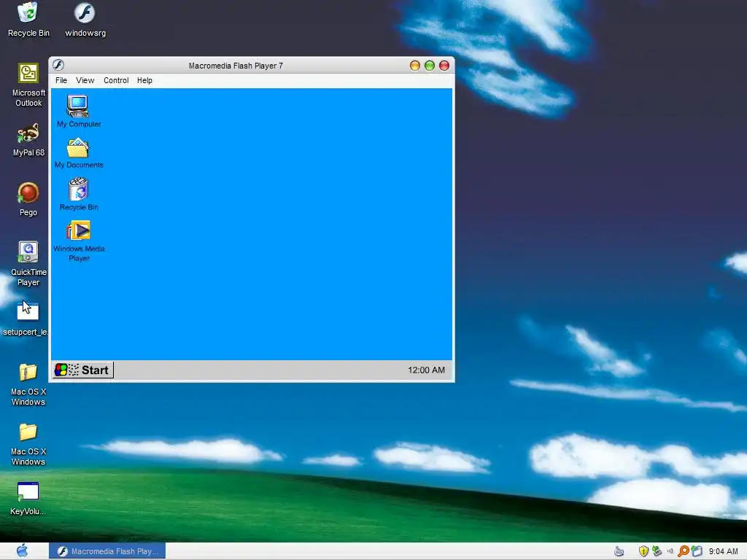Click the safely remove hardware tray icon
This screenshot has height=560, width=747.
pyautogui.click(x=657, y=551)
